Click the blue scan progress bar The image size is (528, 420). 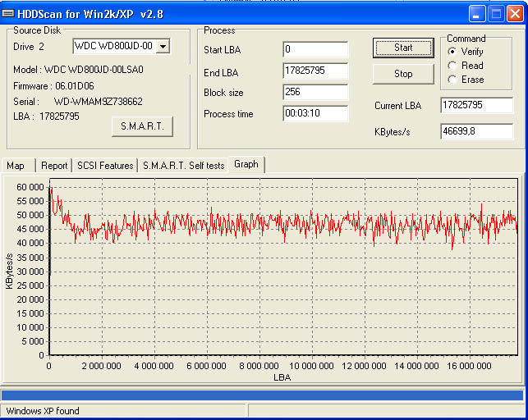coord(263,395)
